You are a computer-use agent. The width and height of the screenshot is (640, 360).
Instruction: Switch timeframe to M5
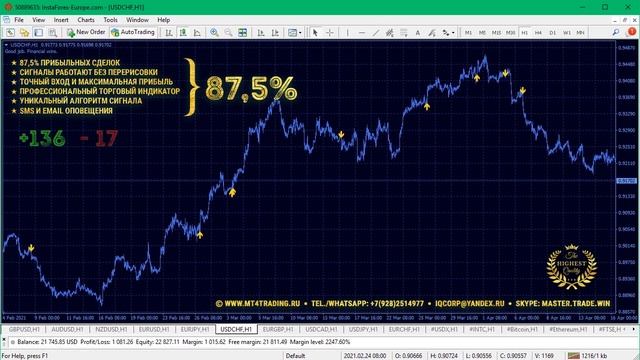click(x=482, y=32)
